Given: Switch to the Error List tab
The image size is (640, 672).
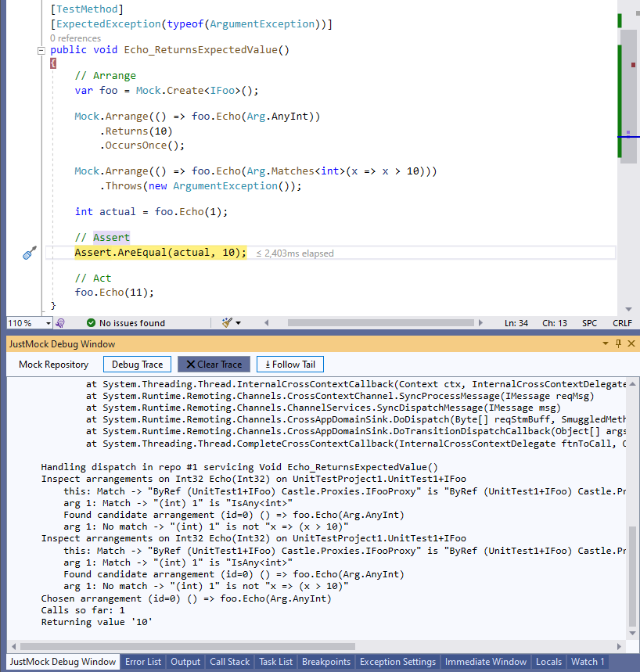Looking at the screenshot, I should pos(142,661).
